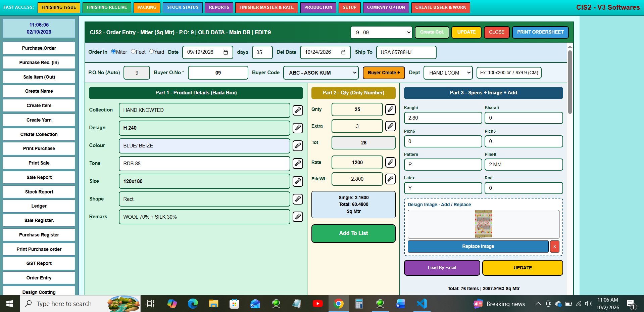The image size is (644, 312).
Task: Expand the Dept HAND LOOM dropdown
Action: (x=448, y=73)
